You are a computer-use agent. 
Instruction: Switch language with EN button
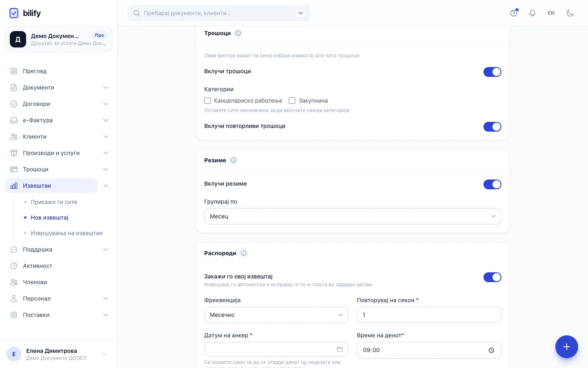point(551,13)
